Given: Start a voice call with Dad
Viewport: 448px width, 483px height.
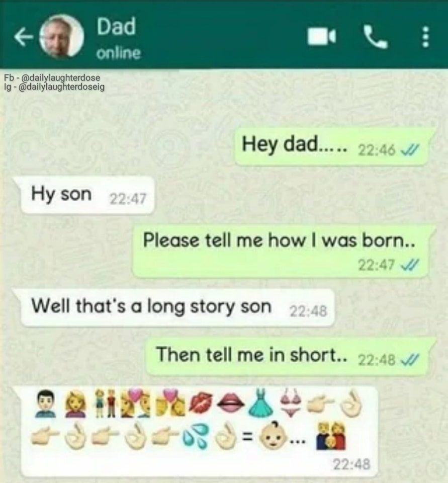Looking at the screenshot, I should [376, 37].
